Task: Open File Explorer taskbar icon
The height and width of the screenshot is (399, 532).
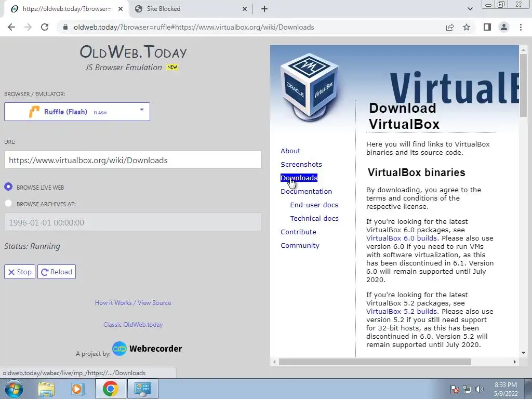Action: tap(46, 389)
